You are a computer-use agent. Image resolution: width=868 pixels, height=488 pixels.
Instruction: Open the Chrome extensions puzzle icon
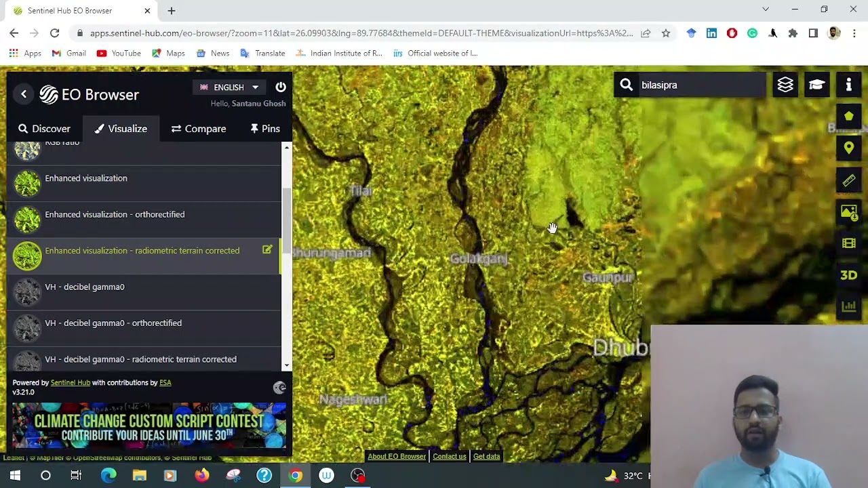[x=793, y=33]
